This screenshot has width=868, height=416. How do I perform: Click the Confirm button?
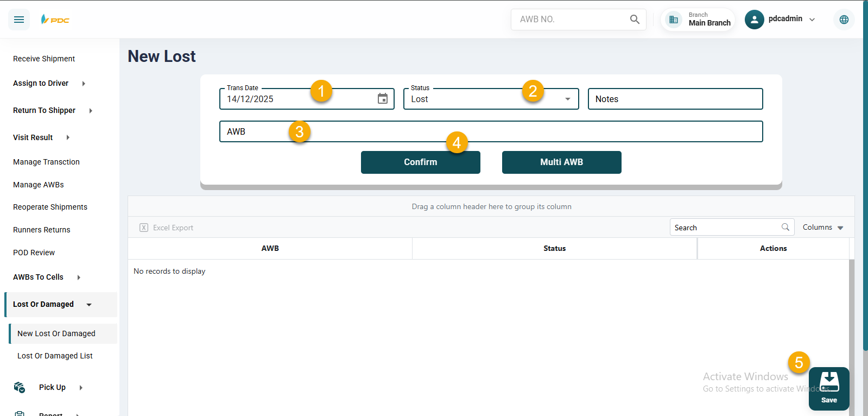tap(421, 162)
